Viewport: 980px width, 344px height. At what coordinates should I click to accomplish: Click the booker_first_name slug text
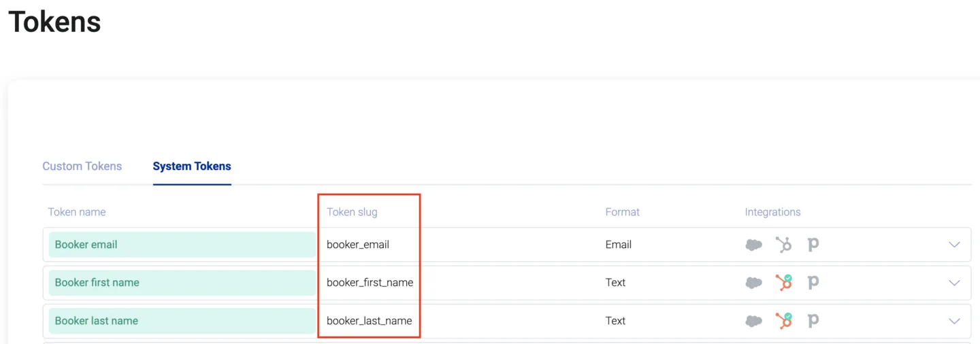[370, 283]
